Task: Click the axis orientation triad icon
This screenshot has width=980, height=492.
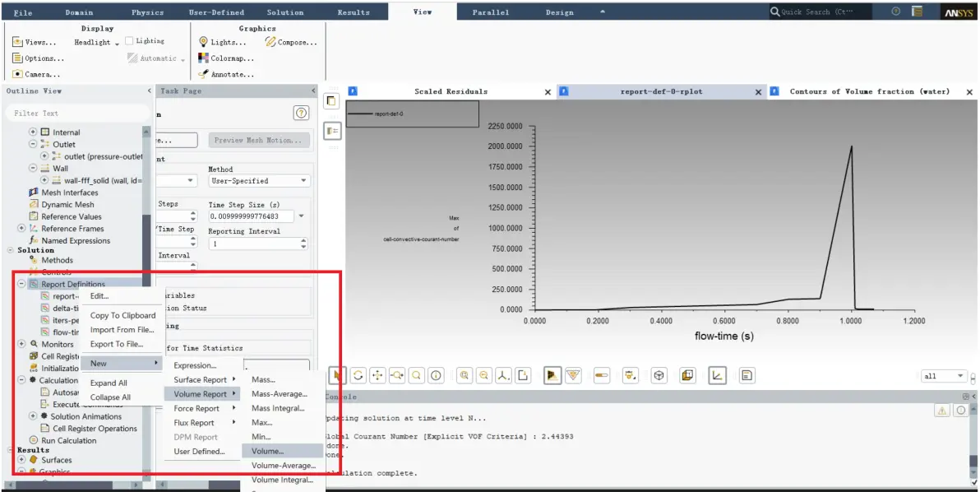Action: (x=504, y=375)
